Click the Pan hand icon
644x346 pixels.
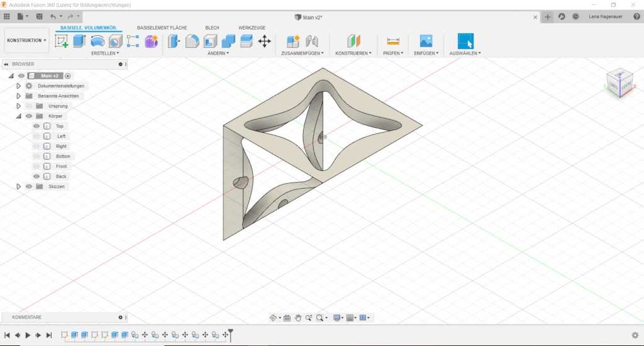(297, 318)
